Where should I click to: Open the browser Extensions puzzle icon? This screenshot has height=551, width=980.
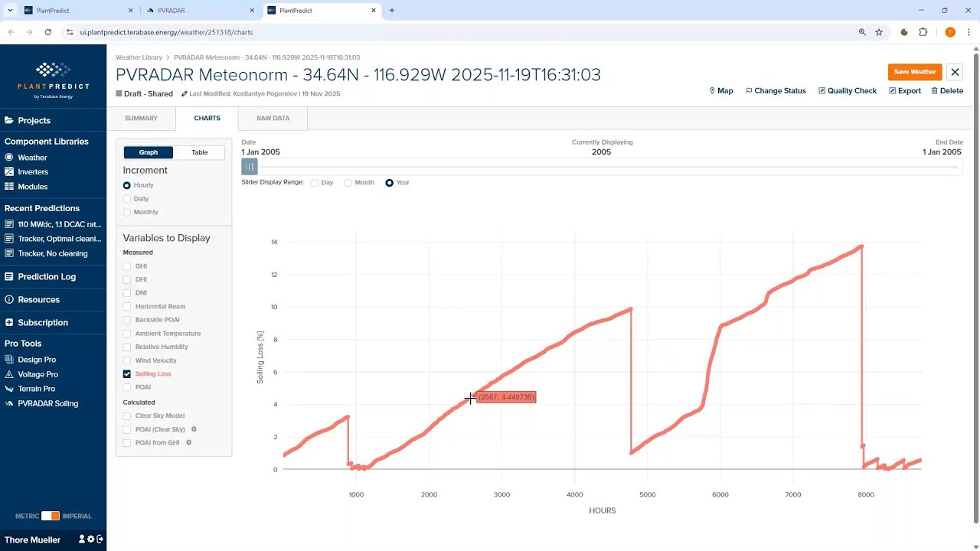click(x=923, y=32)
